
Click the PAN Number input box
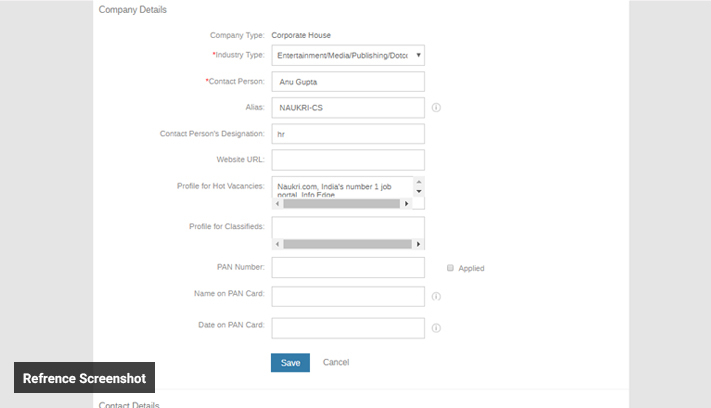tap(348, 268)
